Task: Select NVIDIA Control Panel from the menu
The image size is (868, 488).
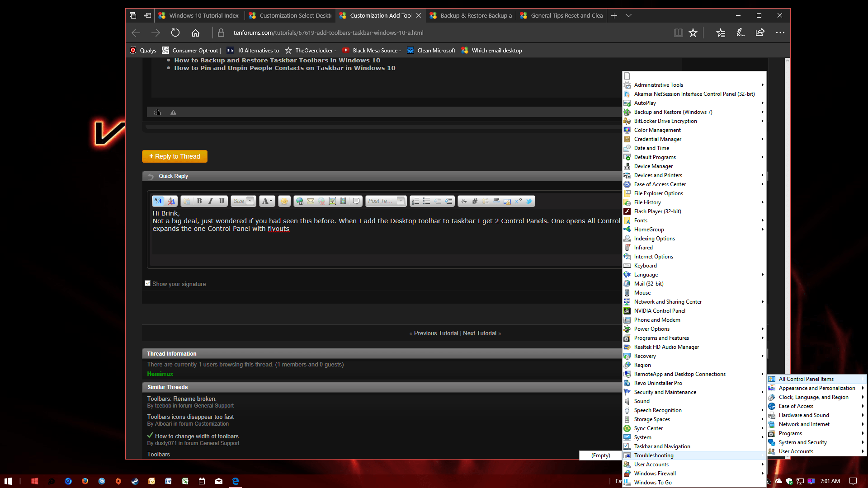Action: [660, 310]
